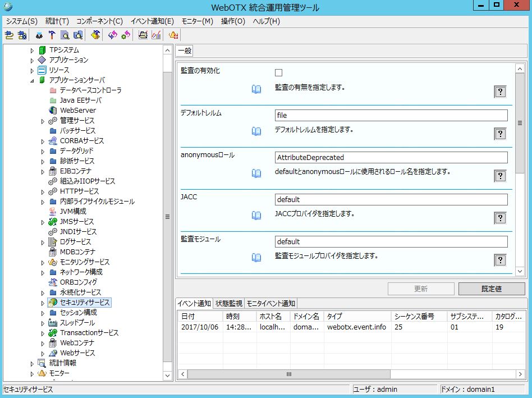
Task: Collapse the アプリケーションサーバ tree node
Action: [32, 80]
